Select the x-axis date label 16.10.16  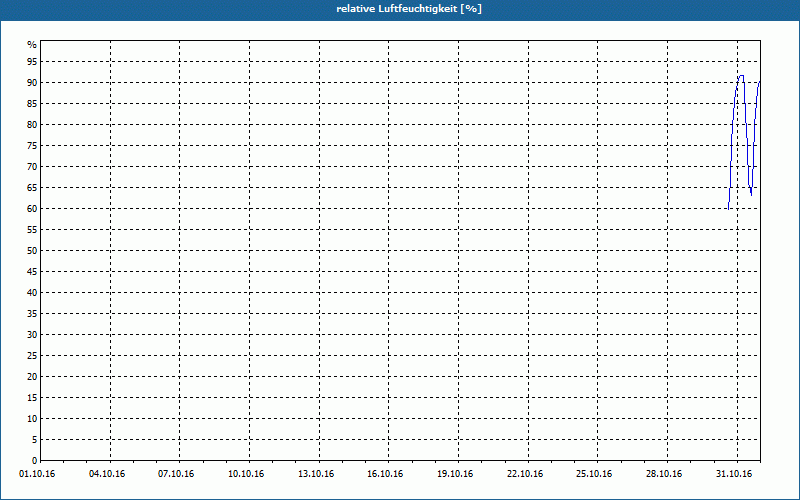click(385, 474)
